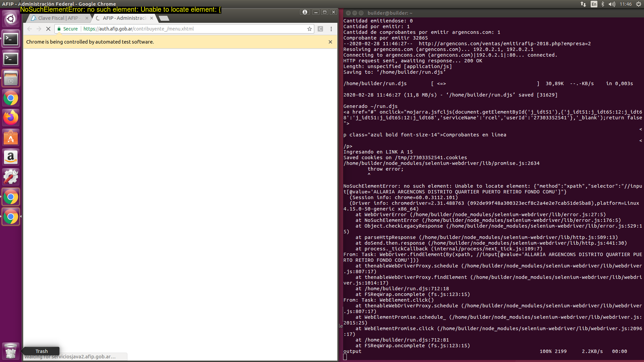Open the second Terminal launcher icon

point(11,59)
